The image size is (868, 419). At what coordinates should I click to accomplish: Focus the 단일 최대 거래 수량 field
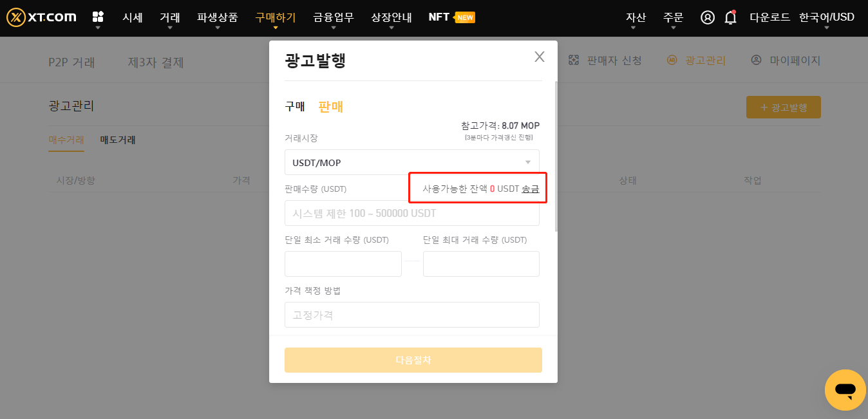(481, 264)
